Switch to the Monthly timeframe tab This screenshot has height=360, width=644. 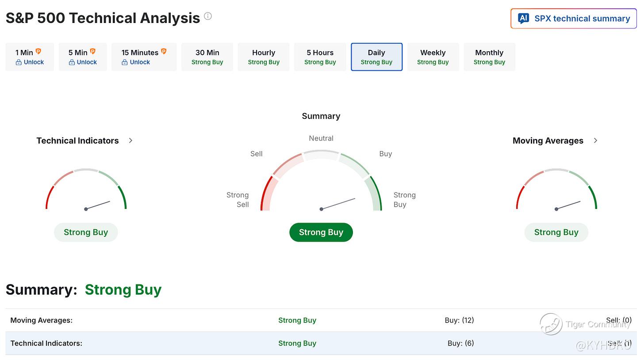point(490,57)
